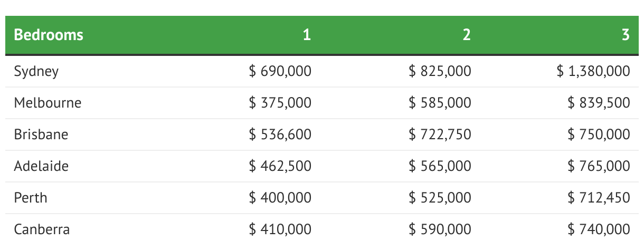Click the 2 bedroom column header
Image resolution: width=644 pixels, height=250 pixels.
click(466, 35)
